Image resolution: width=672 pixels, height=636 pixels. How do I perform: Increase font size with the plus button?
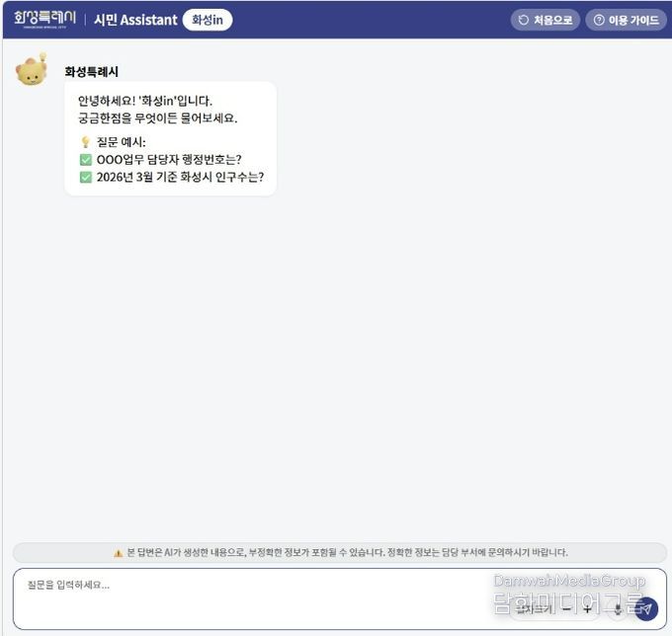[588, 608]
